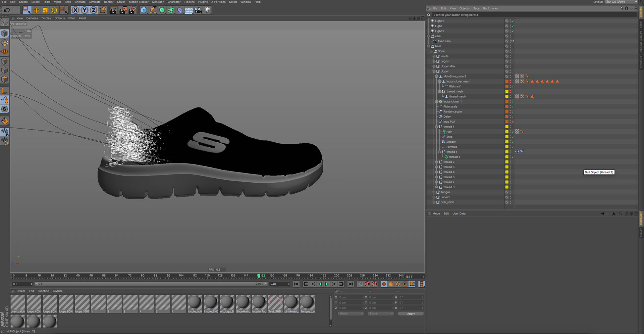Viewport: 644px width, 334px height.
Task: Toggle Plain.ani1 enable checkmark
Action: (513, 86)
